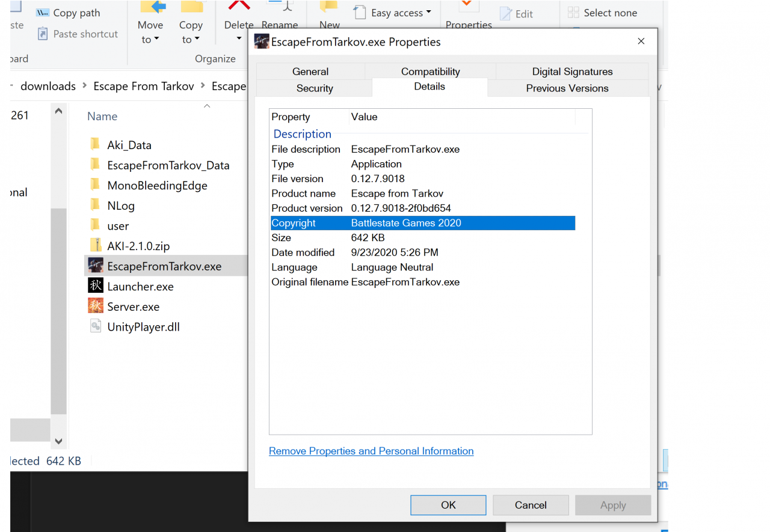Expand breadcrumb arrow after downloads
Image resolution: width=770 pixels, height=532 pixels.
[x=85, y=86]
